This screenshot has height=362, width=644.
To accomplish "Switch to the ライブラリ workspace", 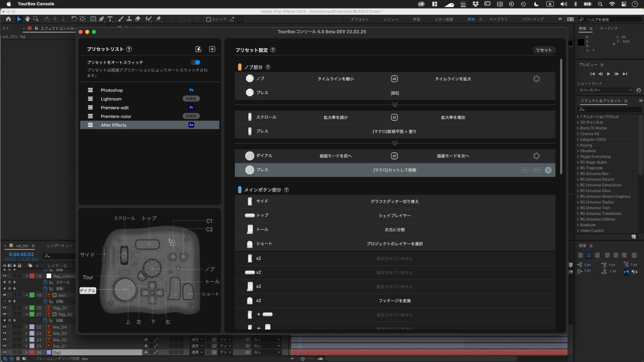I will 498,20.
